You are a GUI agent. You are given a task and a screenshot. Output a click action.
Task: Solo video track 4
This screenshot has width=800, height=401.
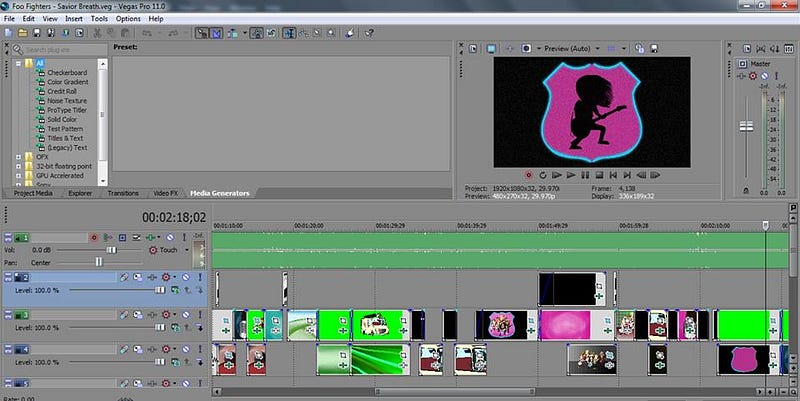(x=199, y=349)
